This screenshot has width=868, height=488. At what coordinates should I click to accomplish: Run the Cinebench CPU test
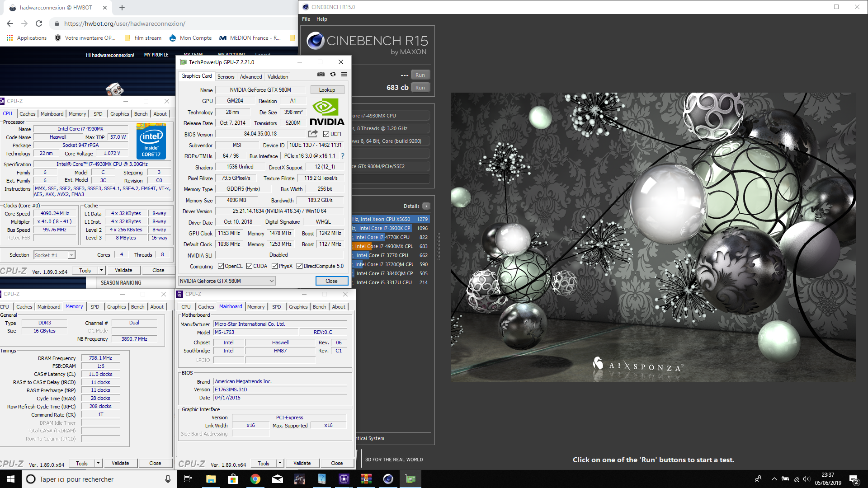pos(420,88)
